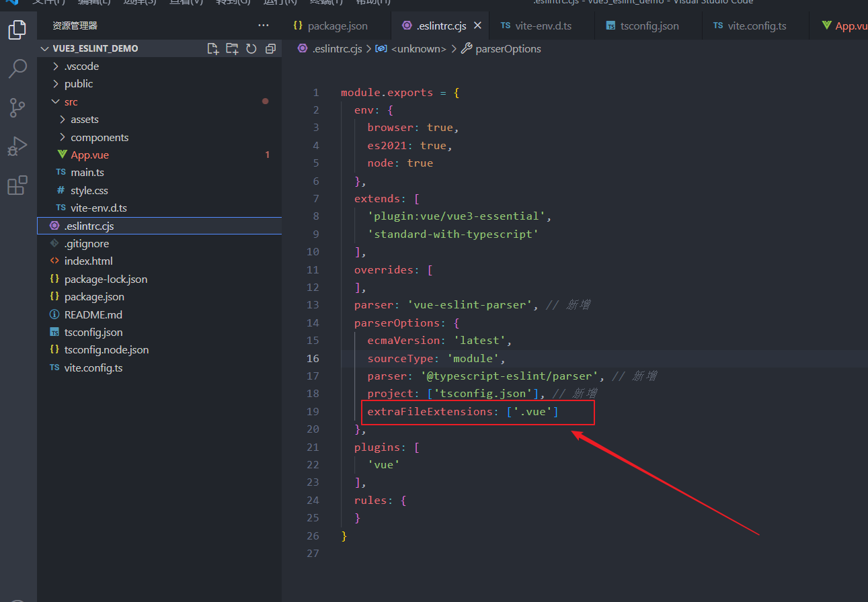Create a new folder in VUE3_ESLINT_DEMO
This screenshot has height=602, width=868.
pos(232,48)
